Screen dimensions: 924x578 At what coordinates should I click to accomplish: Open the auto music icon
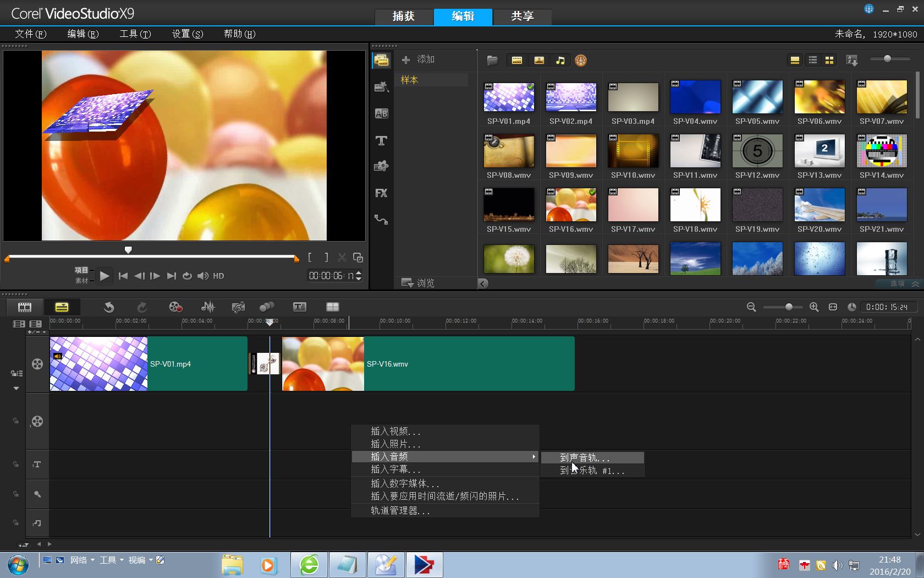tap(238, 307)
